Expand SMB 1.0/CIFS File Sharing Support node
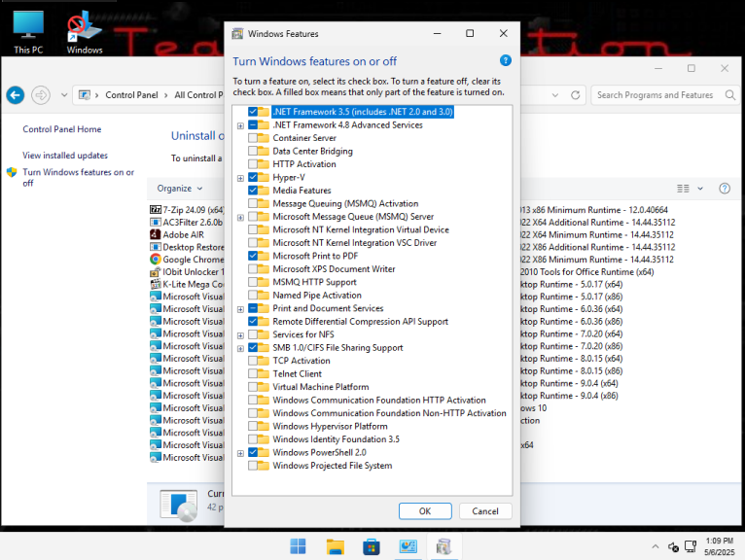745x560 pixels. coord(240,349)
